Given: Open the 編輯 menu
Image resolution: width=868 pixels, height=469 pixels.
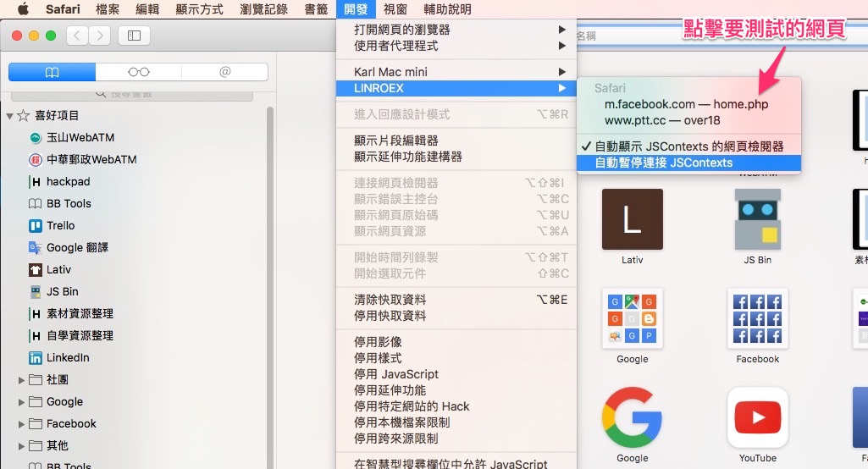Looking at the screenshot, I should [x=147, y=8].
